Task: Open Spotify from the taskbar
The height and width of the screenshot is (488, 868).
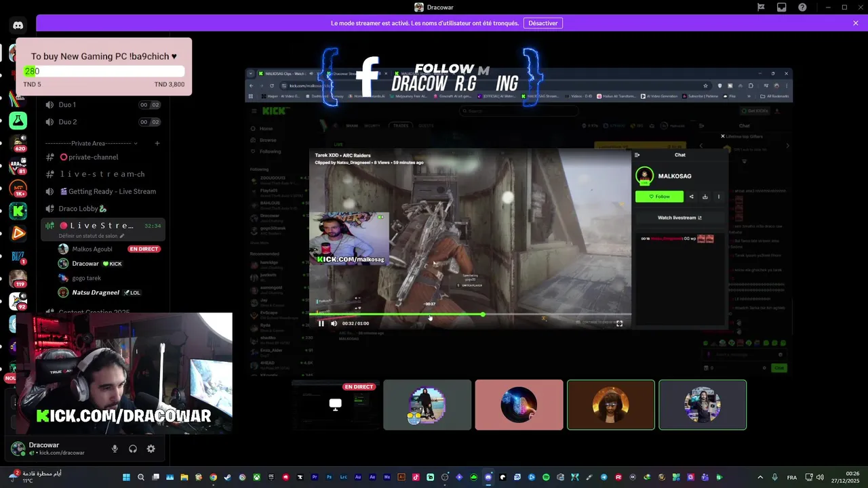Action: point(546,477)
